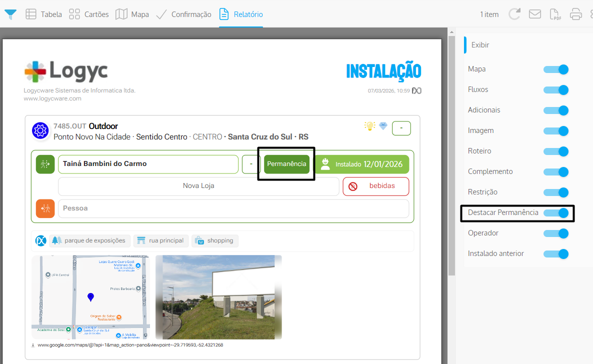The image size is (593, 364).
Task: Open the dash dropdown box in the header
Action: [x=401, y=128]
